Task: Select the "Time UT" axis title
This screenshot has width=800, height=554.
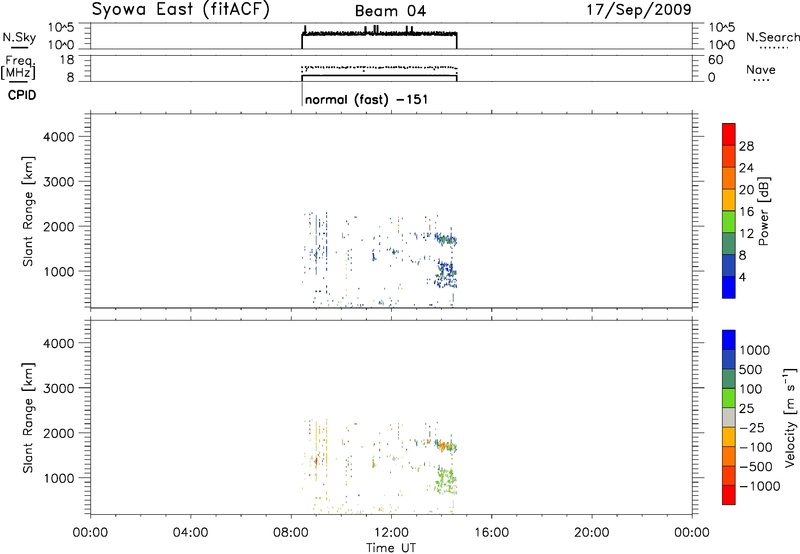Action: pyautogui.click(x=391, y=548)
